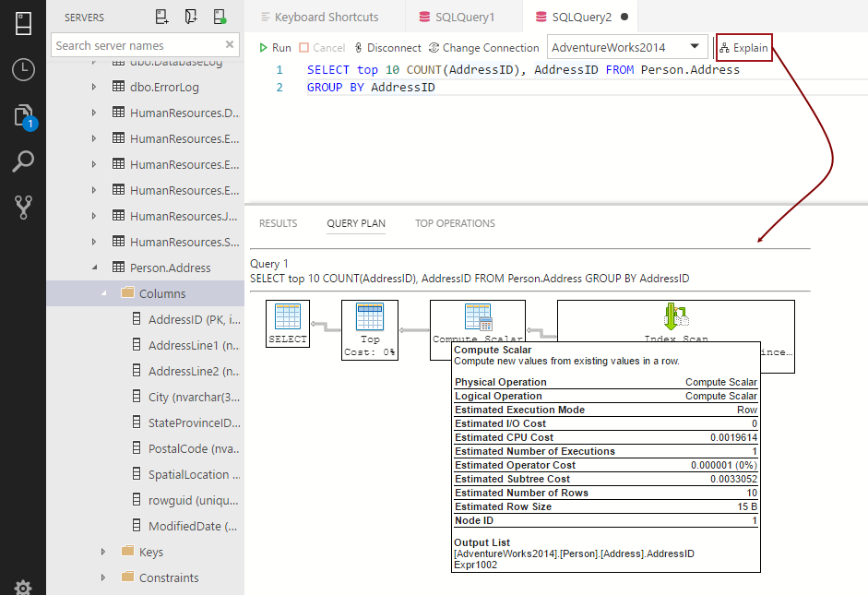Expand the HumanResources.S... table node
This screenshot has width=868, height=595.
[x=94, y=242]
